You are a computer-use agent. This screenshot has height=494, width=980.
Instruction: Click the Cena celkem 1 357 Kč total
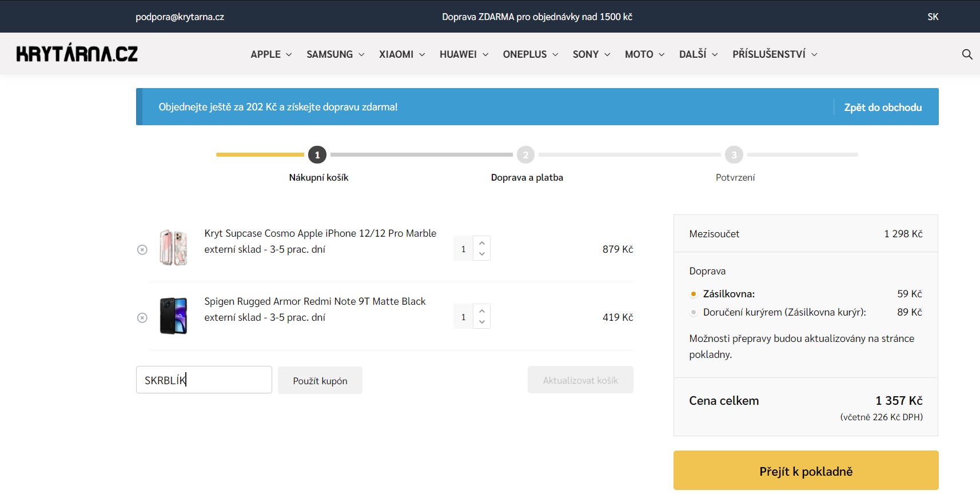pos(899,401)
